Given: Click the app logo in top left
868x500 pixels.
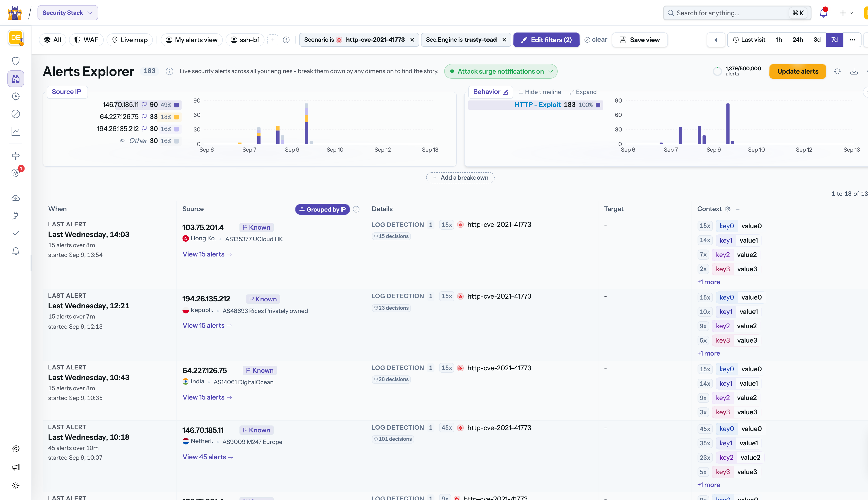Looking at the screenshot, I should click(x=15, y=13).
